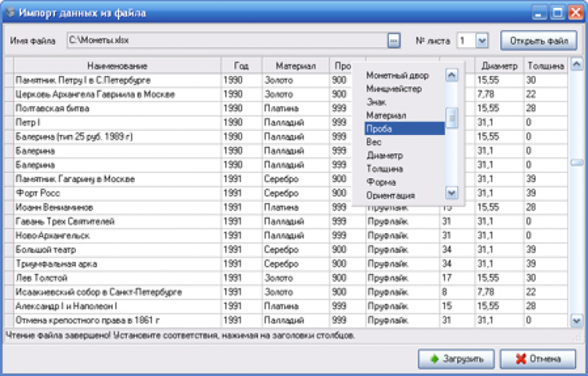The width and height of the screenshot is (588, 376).
Task: Click the Про column header
Action: click(x=341, y=66)
